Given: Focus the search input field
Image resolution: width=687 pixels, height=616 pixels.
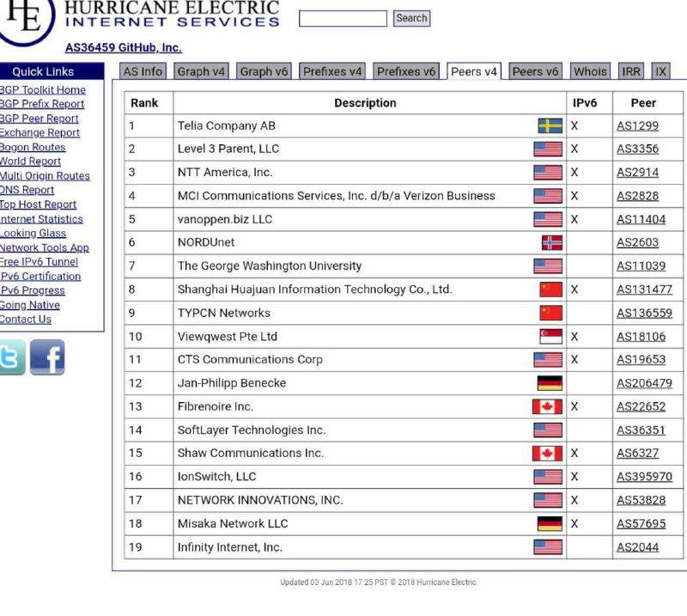Looking at the screenshot, I should click(343, 18).
